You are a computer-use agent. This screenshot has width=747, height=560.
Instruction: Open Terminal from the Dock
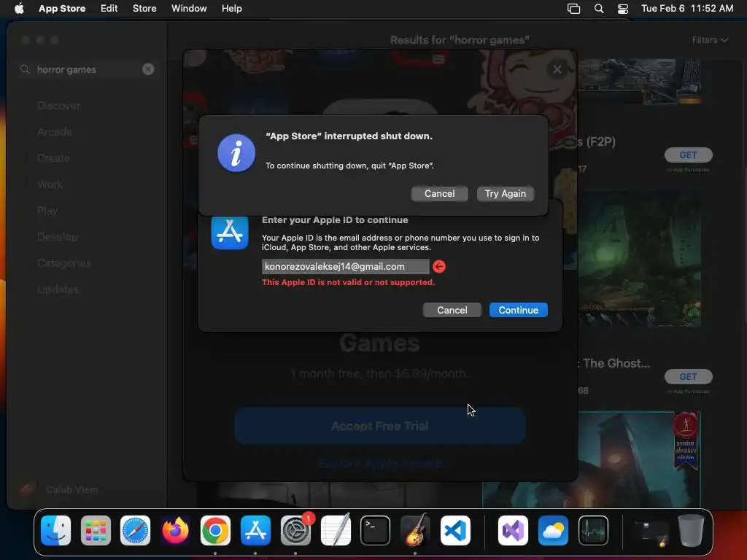[376, 531]
